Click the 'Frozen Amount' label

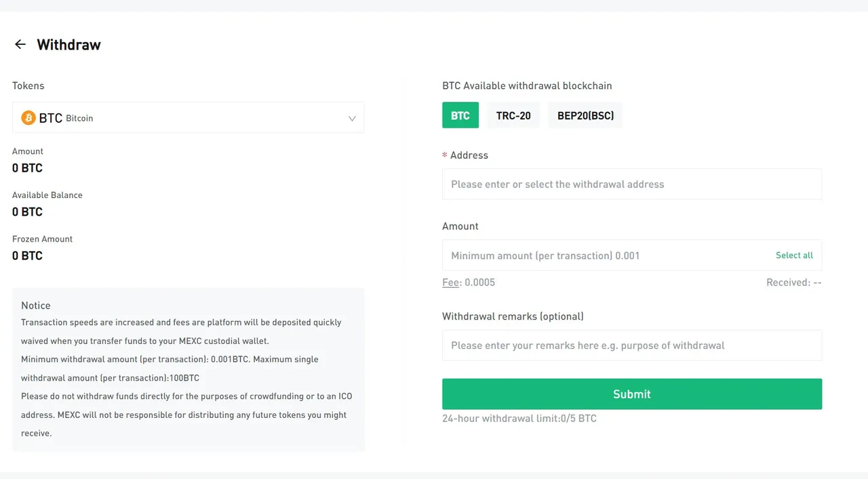pos(42,239)
